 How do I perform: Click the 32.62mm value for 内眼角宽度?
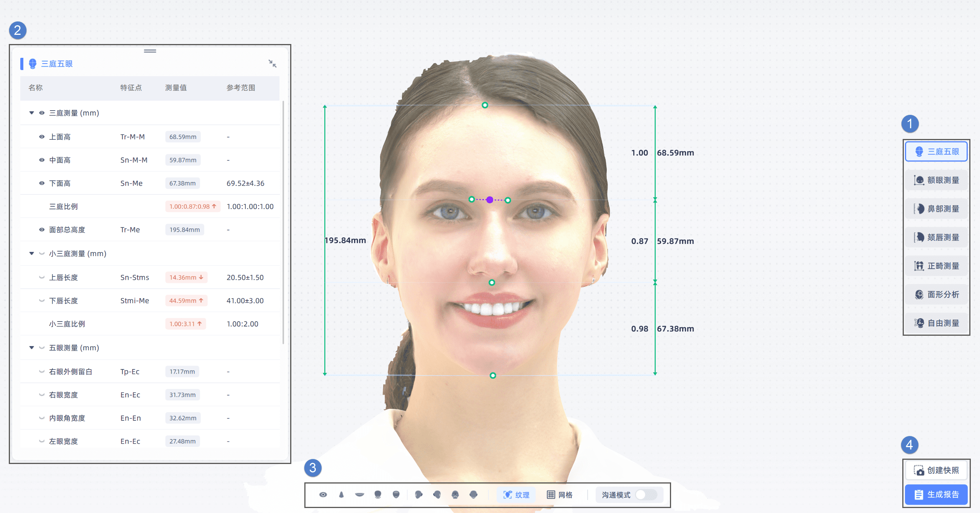(183, 418)
